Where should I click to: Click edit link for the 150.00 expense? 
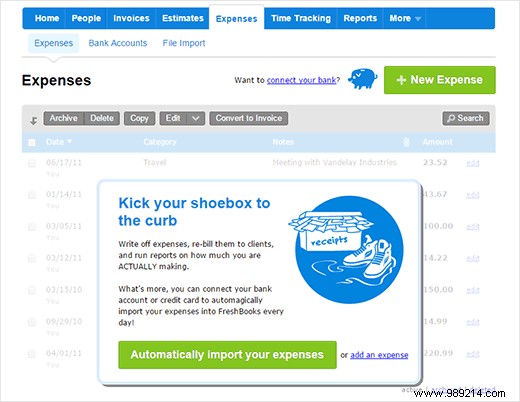tap(473, 290)
